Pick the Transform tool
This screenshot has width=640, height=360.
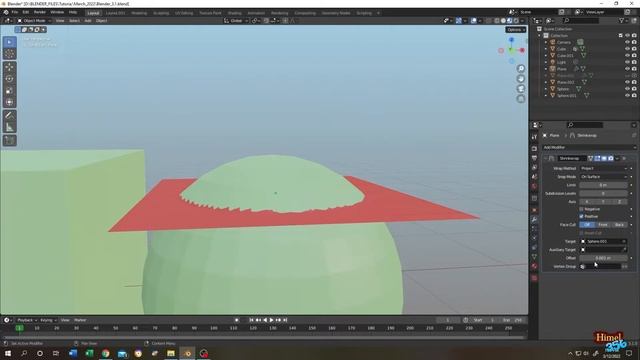pos(9,102)
